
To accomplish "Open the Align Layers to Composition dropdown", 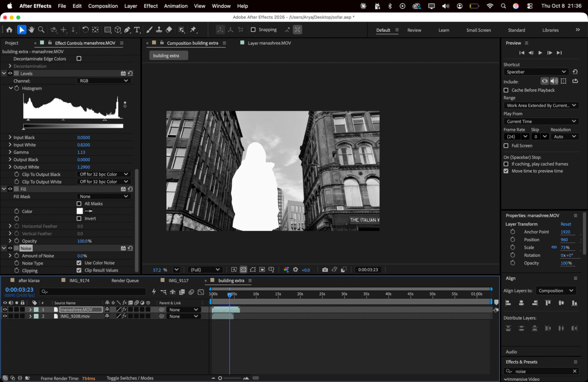I will click(x=556, y=290).
